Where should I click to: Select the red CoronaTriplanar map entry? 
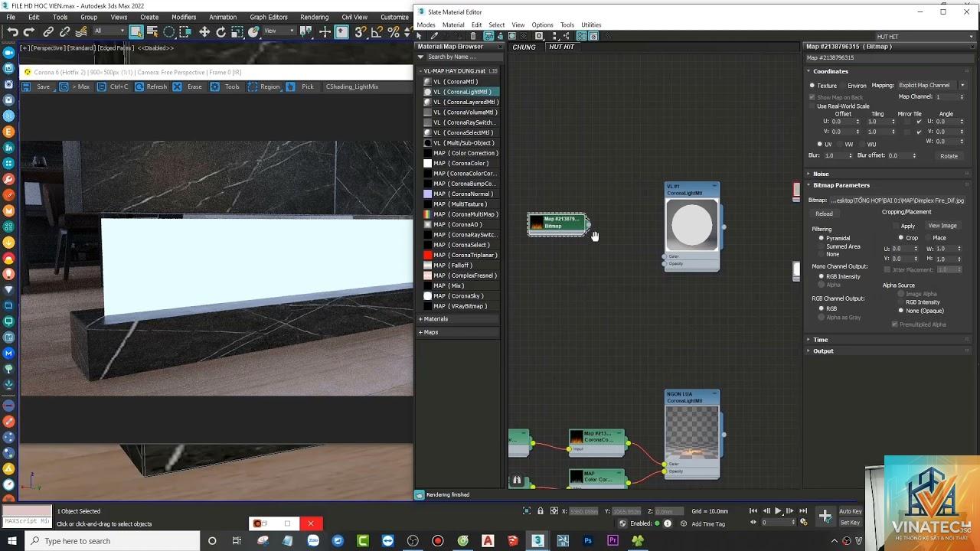(460, 255)
